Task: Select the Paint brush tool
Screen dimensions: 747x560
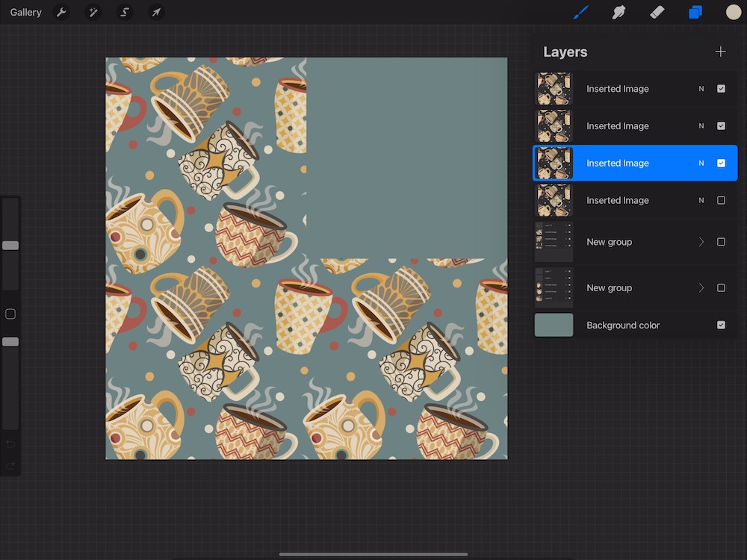Action: click(x=580, y=13)
